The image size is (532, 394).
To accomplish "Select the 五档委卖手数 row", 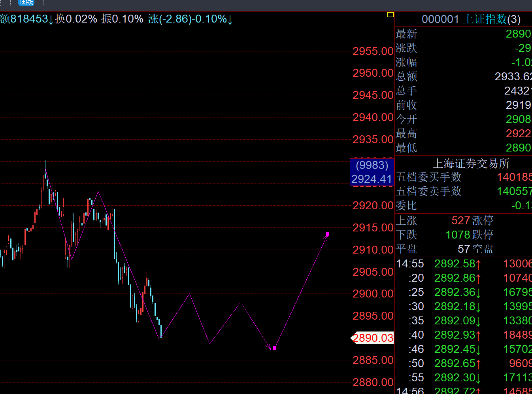I will coord(464,191).
